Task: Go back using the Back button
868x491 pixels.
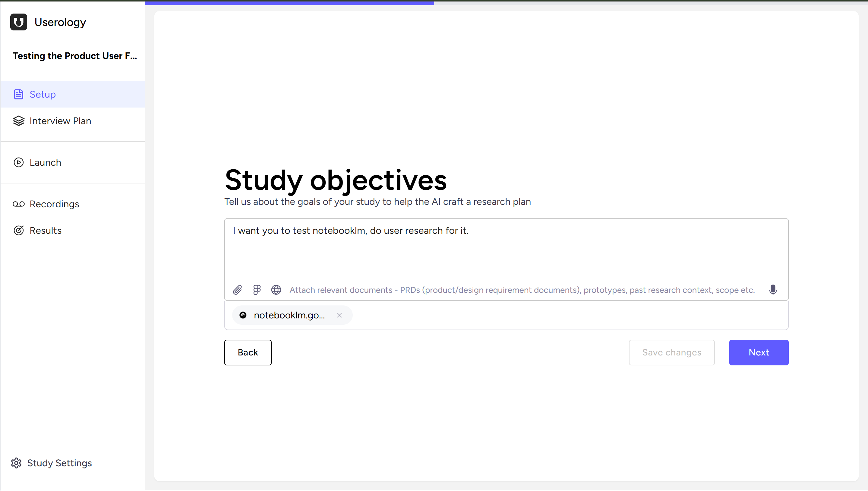Action: pyautogui.click(x=247, y=352)
